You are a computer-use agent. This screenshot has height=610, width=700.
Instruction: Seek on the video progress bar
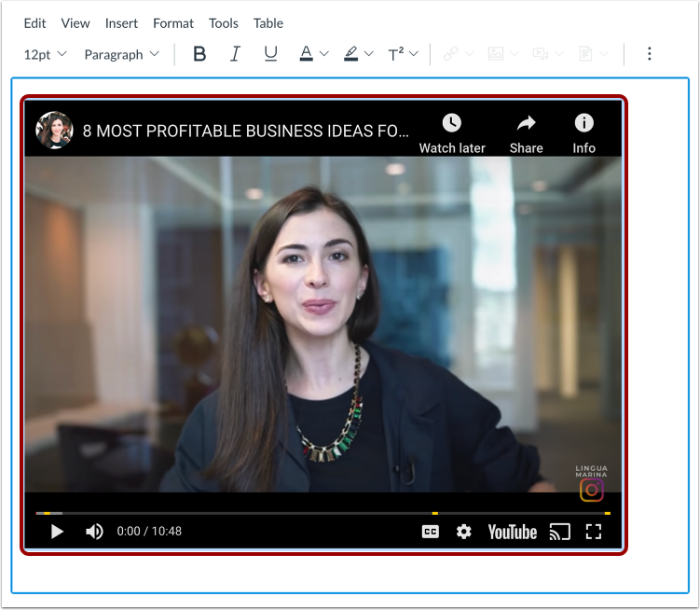click(323, 514)
